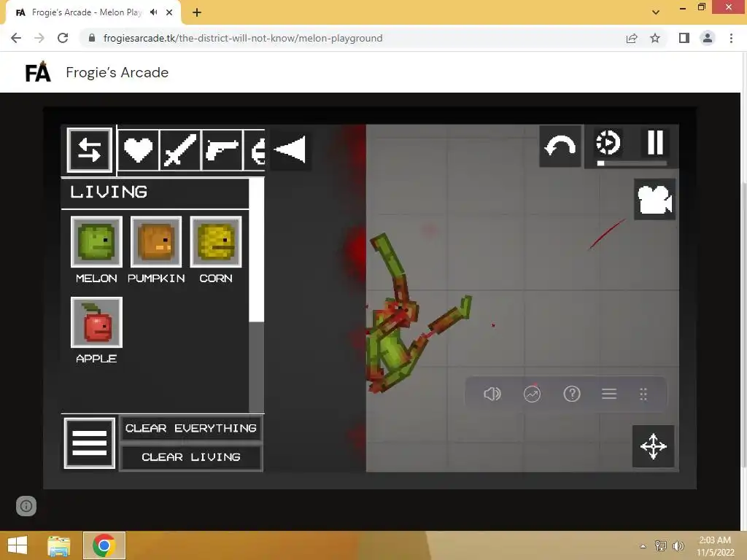This screenshot has height=560, width=747.
Task: Spawn the Pumpkin character
Action: (x=156, y=242)
